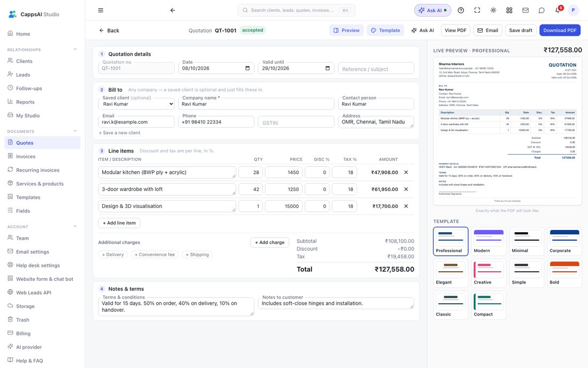Go to Home in the sidebar
Viewport: 588px width, 368px height.
pyautogui.click(x=42, y=34)
